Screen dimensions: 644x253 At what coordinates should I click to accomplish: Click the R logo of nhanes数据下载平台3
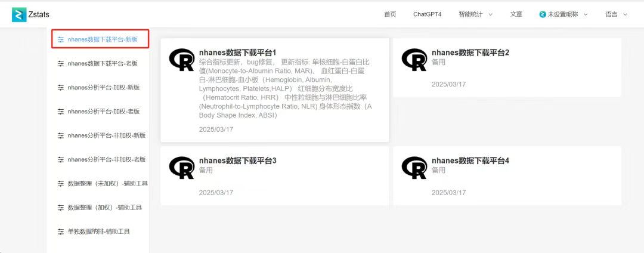click(181, 167)
